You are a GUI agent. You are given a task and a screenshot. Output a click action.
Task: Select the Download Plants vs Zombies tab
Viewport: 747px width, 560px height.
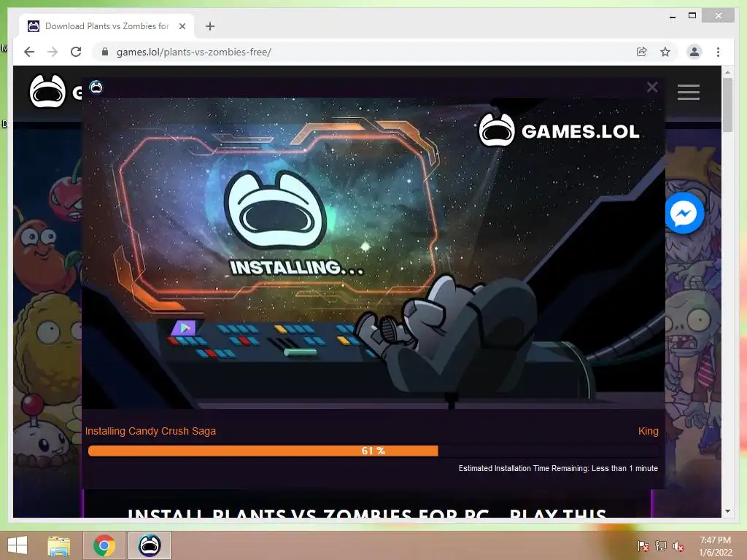coord(107,26)
